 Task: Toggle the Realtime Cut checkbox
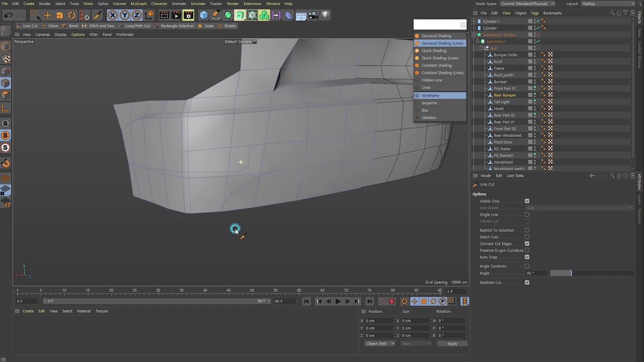(527, 283)
